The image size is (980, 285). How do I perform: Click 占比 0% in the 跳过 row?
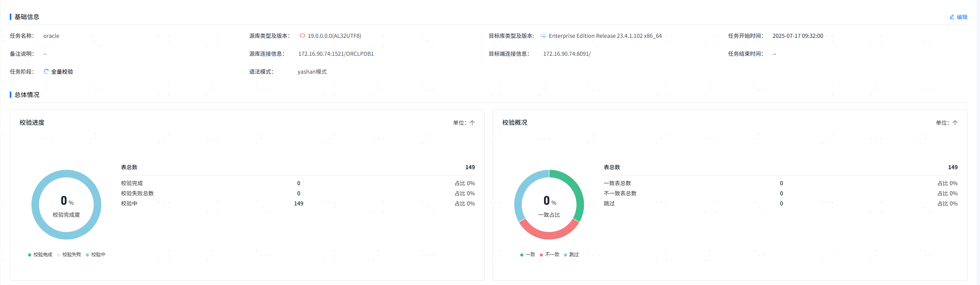(x=948, y=204)
